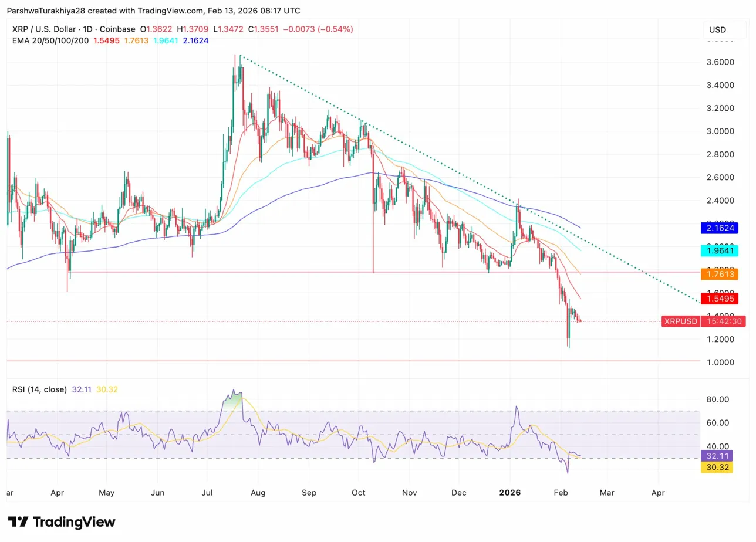Click the Feb label on the time axis
The width and height of the screenshot is (756, 542).
point(561,493)
